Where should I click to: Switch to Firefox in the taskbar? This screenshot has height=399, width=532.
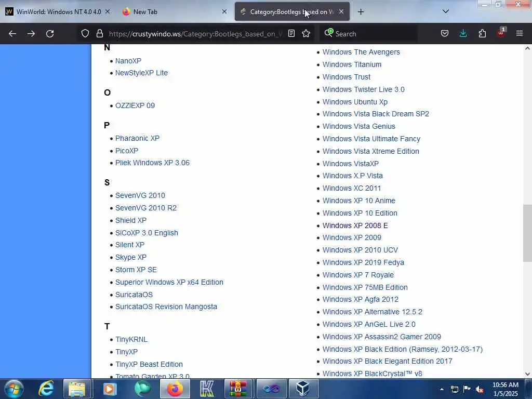coord(175,389)
